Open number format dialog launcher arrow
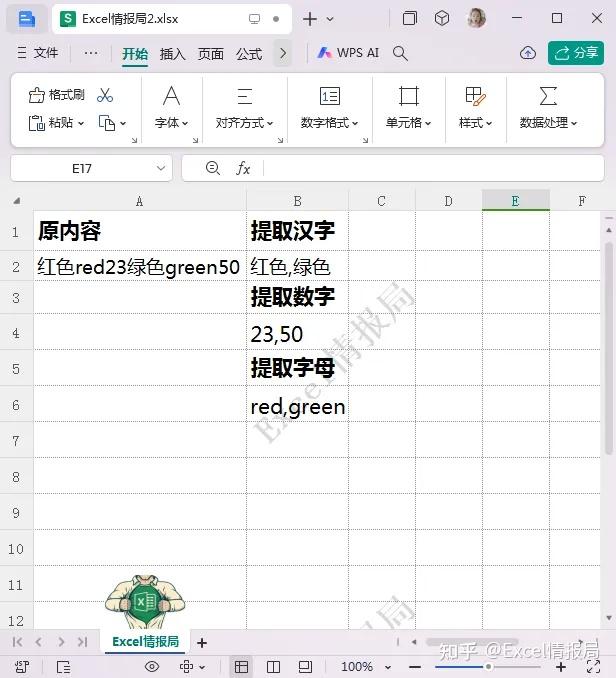616x678 pixels. click(x=365, y=140)
